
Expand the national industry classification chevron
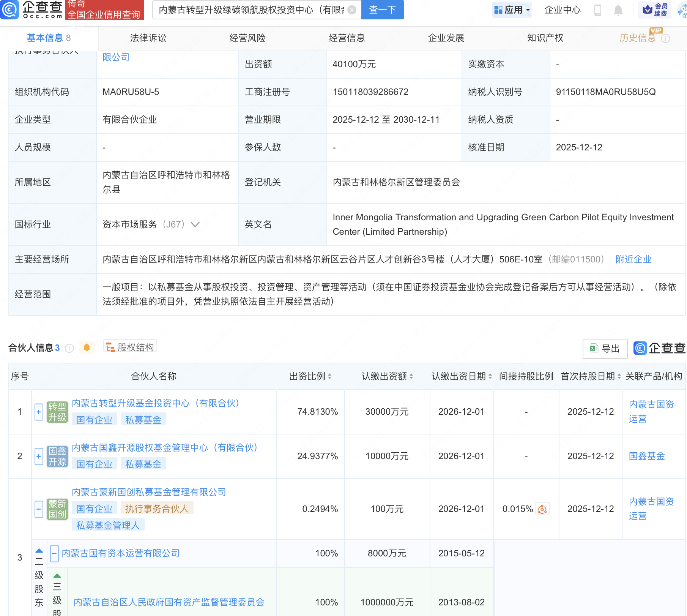[x=195, y=224]
